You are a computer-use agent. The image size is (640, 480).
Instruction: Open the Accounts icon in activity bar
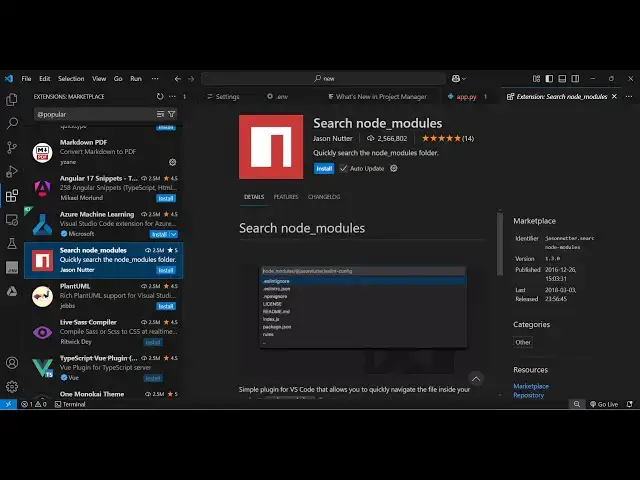pos(12,362)
